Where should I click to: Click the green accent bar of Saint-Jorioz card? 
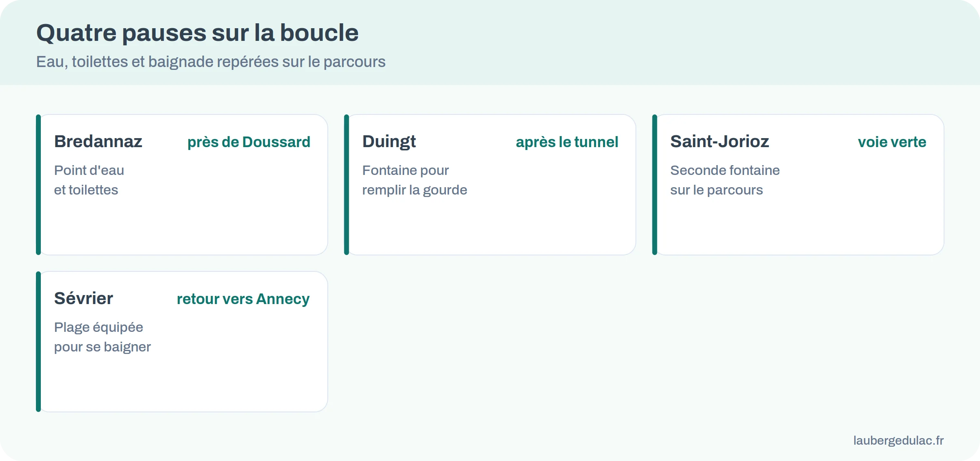[655, 185]
